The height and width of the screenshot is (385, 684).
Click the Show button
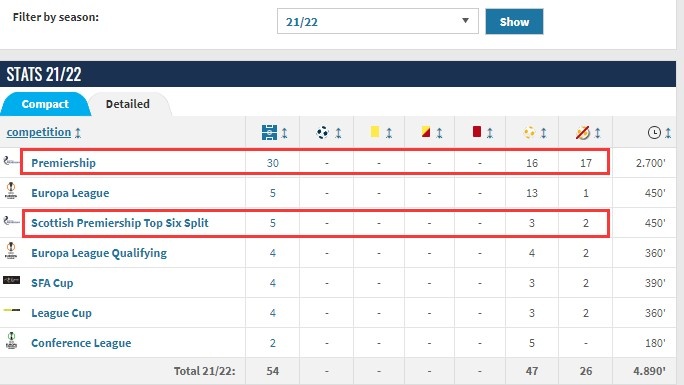coord(514,21)
